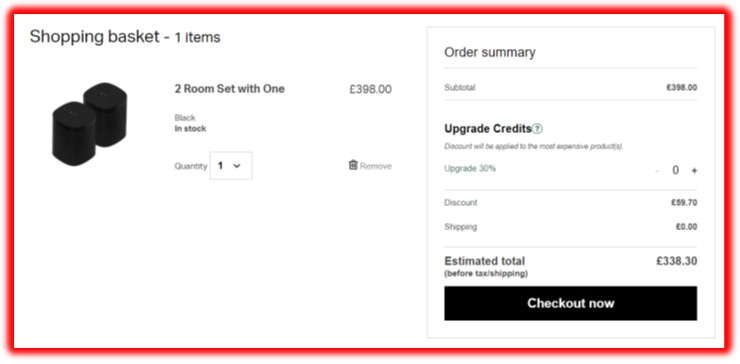This screenshot has width=740, height=364.
Task: Click the Quantity dropdown chevron arrow
Action: (x=237, y=166)
